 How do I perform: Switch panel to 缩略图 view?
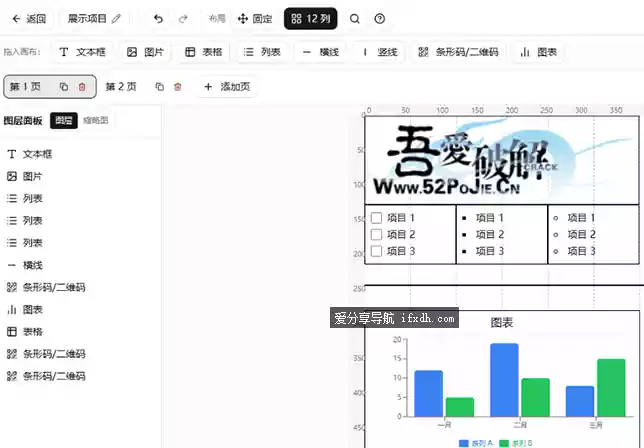click(x=96, y=120)
